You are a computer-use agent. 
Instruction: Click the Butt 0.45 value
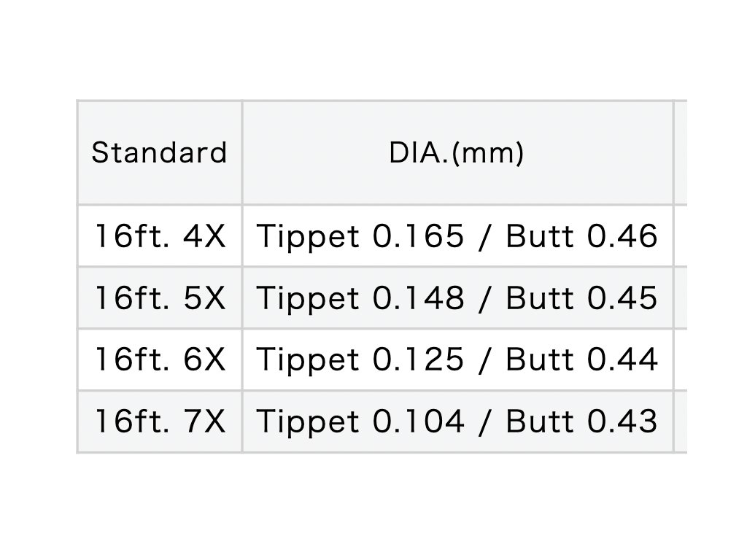pyautogui.click(x=581, y=297)
